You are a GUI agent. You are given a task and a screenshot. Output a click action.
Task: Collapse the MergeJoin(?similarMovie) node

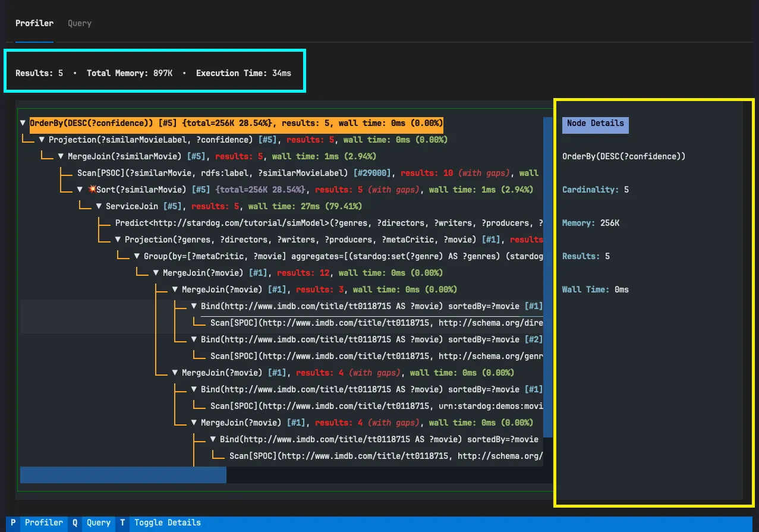(61, 156)
